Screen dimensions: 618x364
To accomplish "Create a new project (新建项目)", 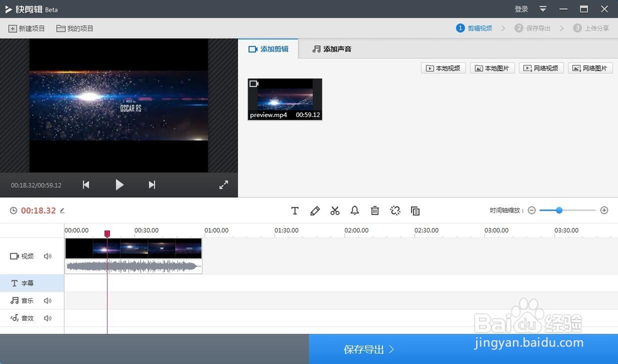I will tap(27, 28).
